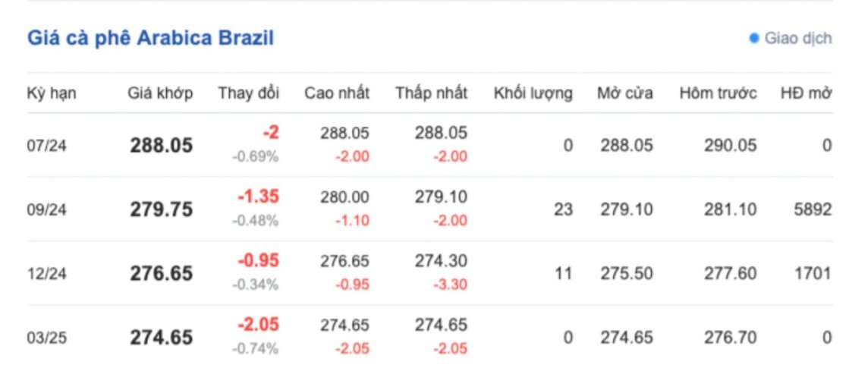
Task: Open the 12/24 contract row term
Action: pyautogui.click(x=46, y=273)
